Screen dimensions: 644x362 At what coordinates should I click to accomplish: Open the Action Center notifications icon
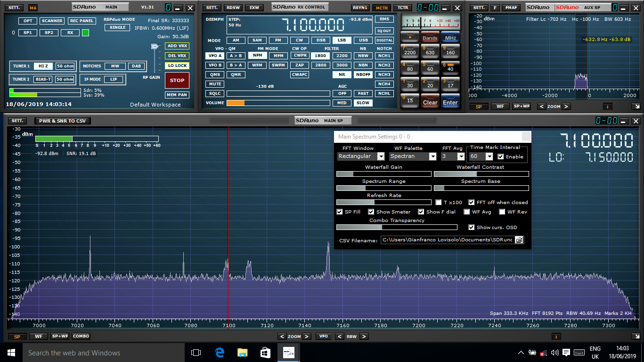(x=567, y=353)
